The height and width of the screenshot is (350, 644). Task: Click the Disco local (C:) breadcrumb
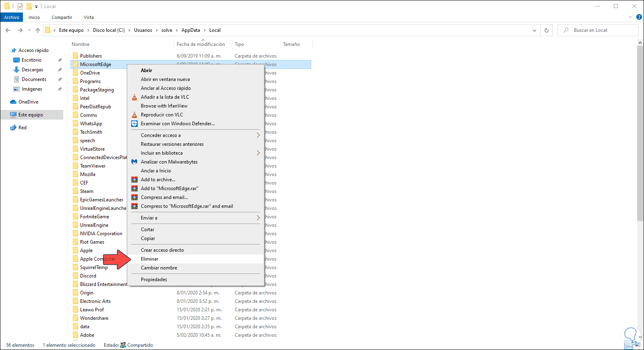(109, 30)
